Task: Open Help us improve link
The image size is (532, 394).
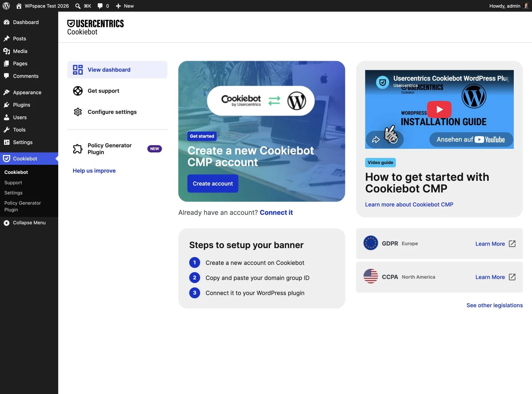Action: click(94, 171)
